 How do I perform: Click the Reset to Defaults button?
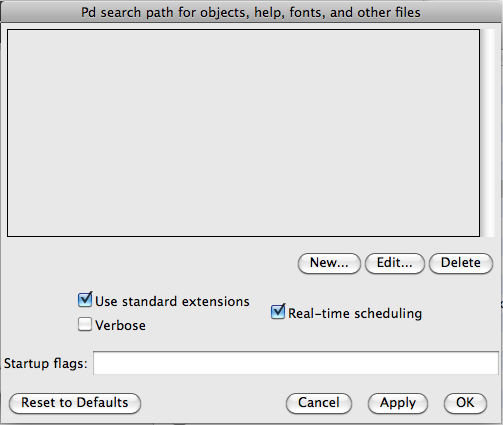pos(75,403)
